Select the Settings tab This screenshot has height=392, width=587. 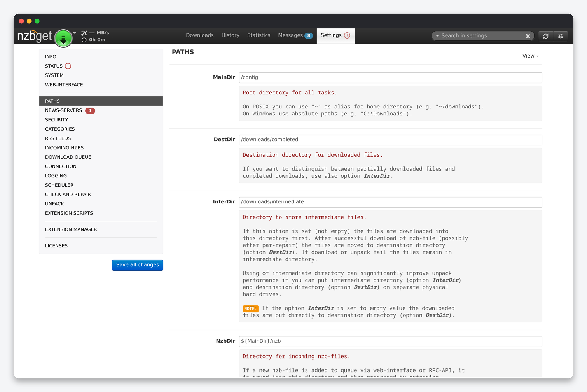click(x=336, y=35)
